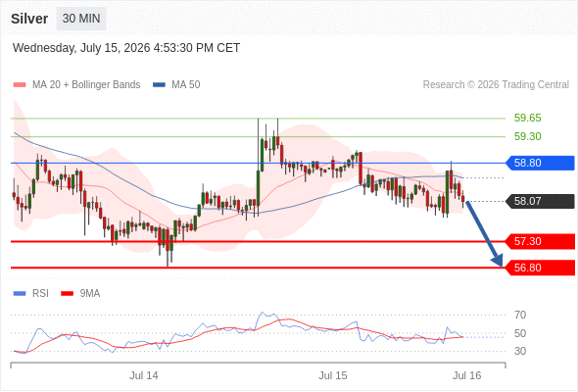578x392 pixels.
Task: Click the Jul 16 date axis label
Action: tap(467, 375)
